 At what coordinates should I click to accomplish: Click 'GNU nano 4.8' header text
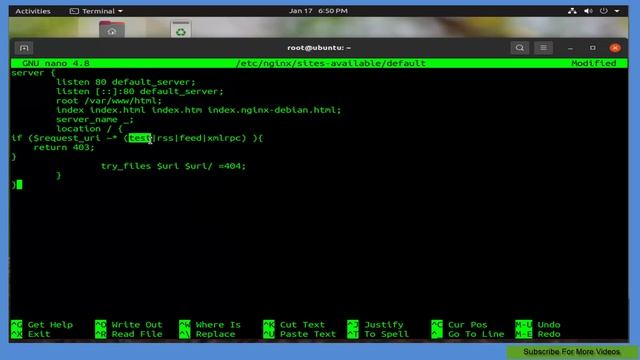(x=56, y=63)
